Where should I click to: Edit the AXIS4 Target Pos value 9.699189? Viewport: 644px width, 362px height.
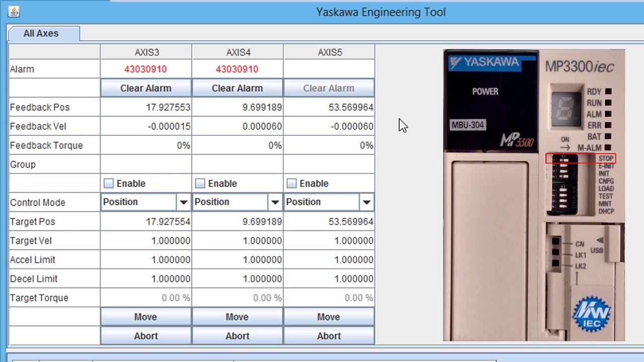(x=237, y=222)
